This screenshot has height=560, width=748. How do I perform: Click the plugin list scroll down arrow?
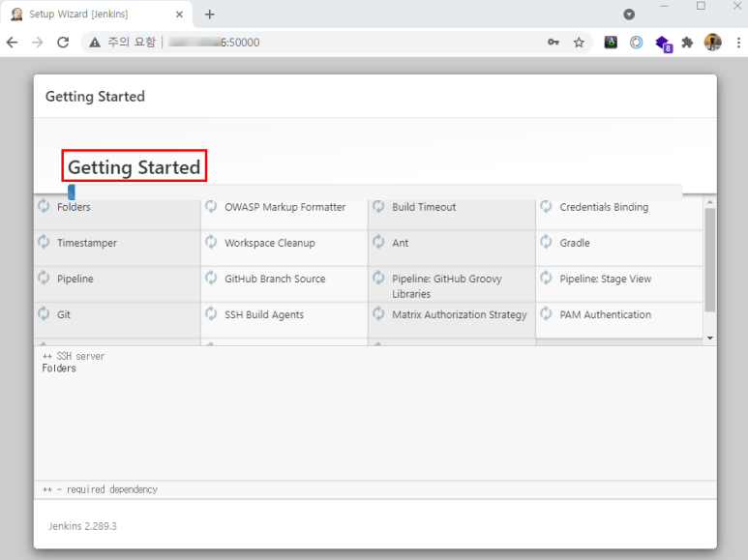coord(710,338)
